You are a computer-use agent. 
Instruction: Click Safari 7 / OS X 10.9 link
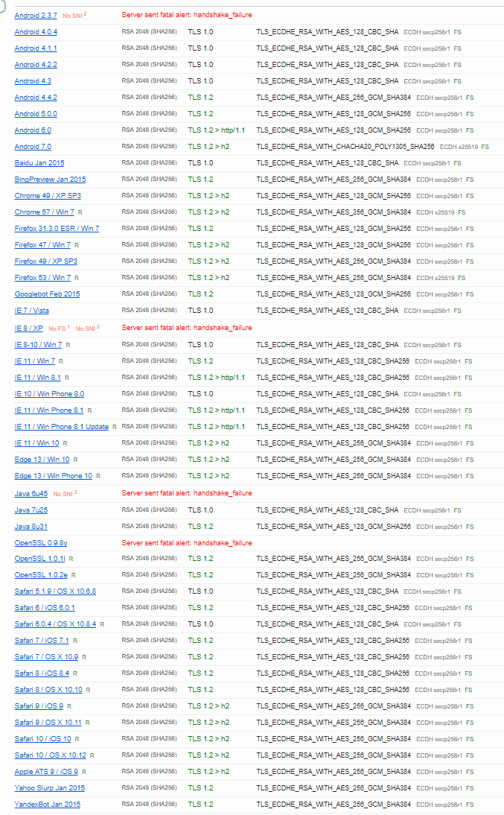coord(47,657)
